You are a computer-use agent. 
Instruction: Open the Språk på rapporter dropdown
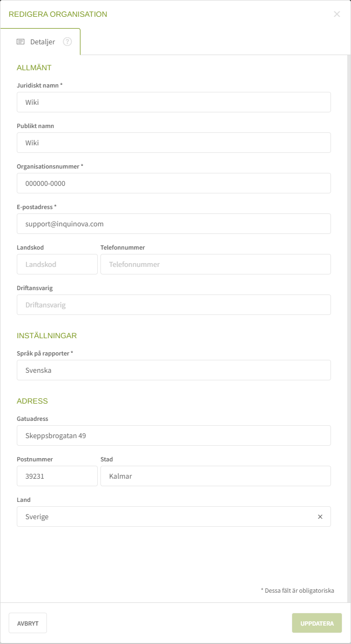point(173,370)
